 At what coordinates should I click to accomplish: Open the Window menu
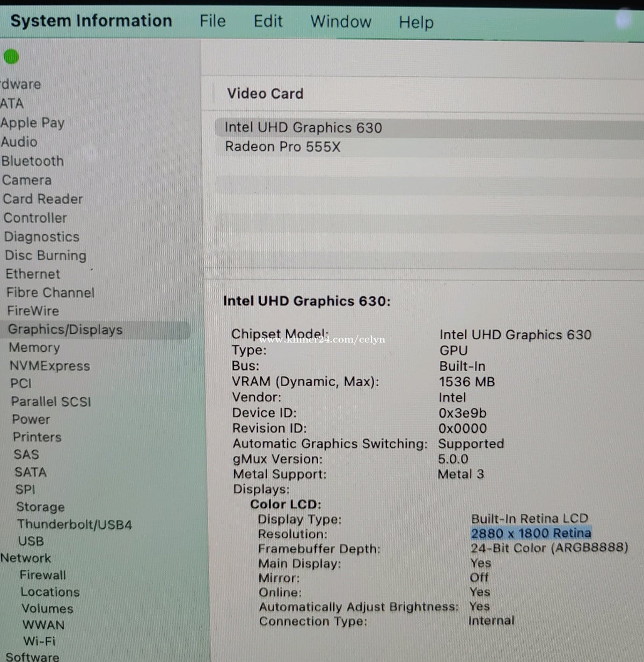(x=341, y=21)
